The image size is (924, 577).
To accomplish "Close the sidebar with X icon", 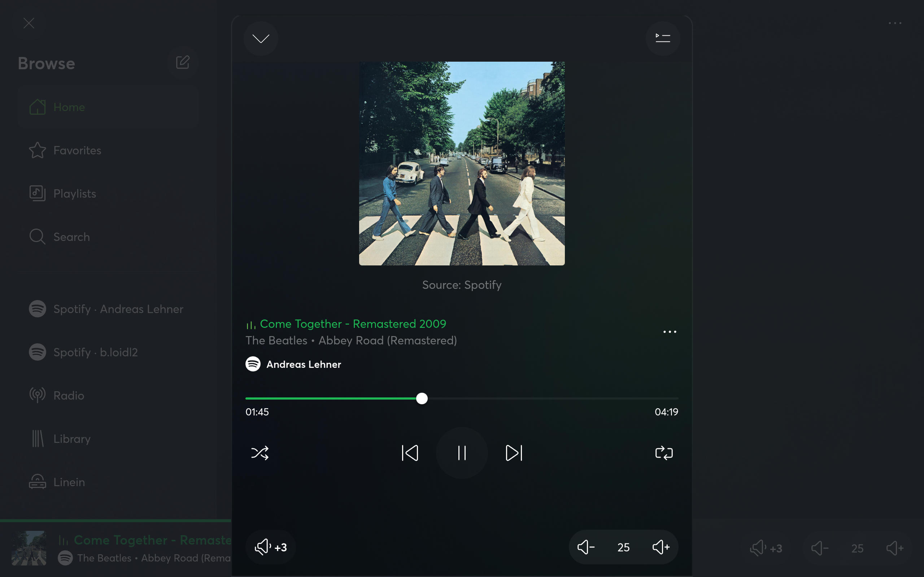I will (x=29, y=23).
